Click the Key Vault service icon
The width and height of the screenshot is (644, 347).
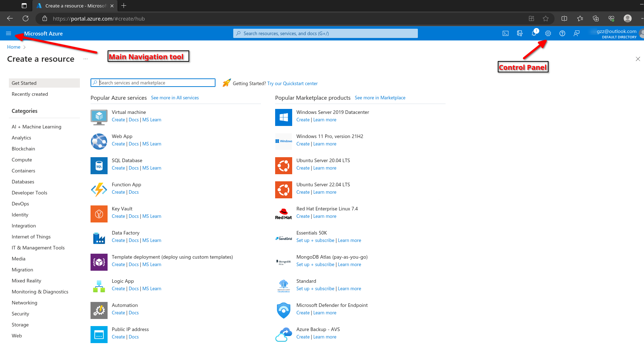[x=99, y=214]
